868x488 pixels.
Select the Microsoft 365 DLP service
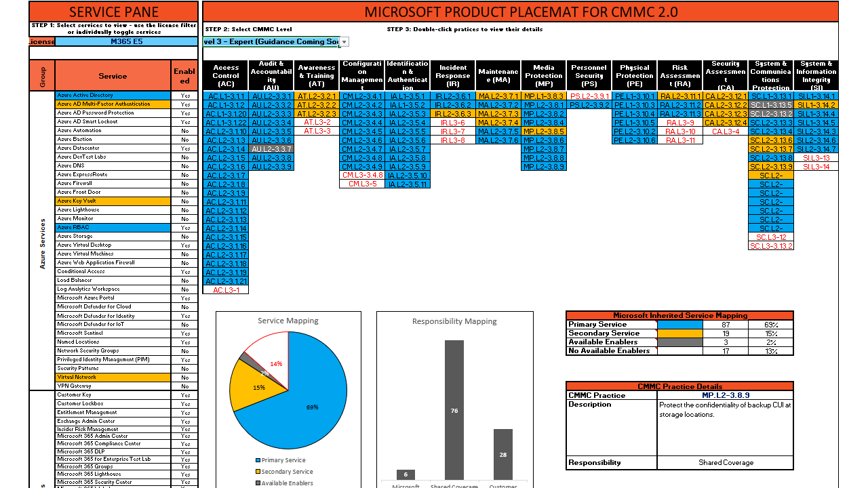113,452
